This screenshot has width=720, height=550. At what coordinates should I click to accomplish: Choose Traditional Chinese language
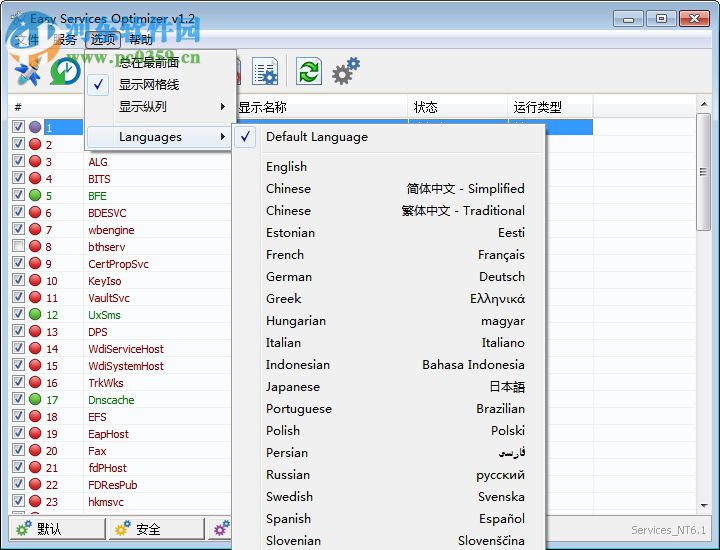pyautogui.click(x=389, y=211)
